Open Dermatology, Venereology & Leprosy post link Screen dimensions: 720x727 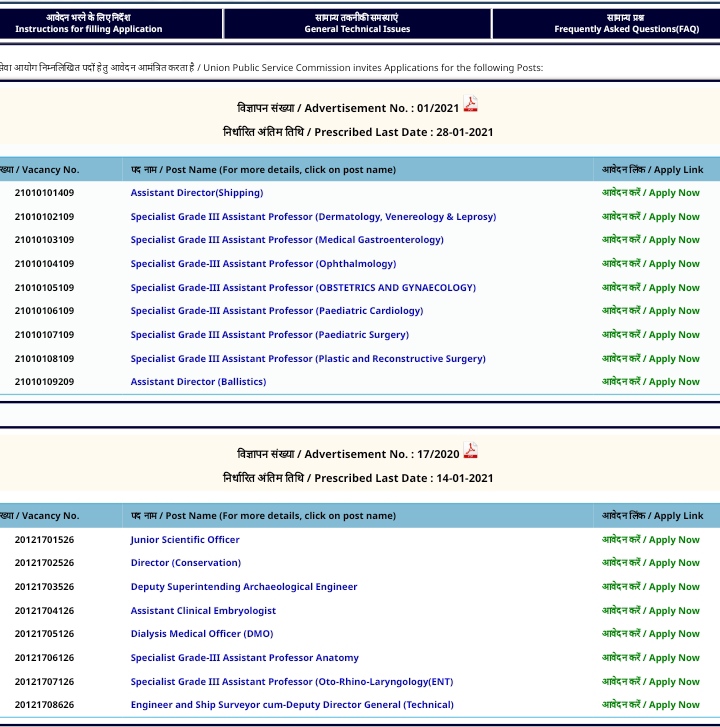pyautogui.click(x=313, y=217)
